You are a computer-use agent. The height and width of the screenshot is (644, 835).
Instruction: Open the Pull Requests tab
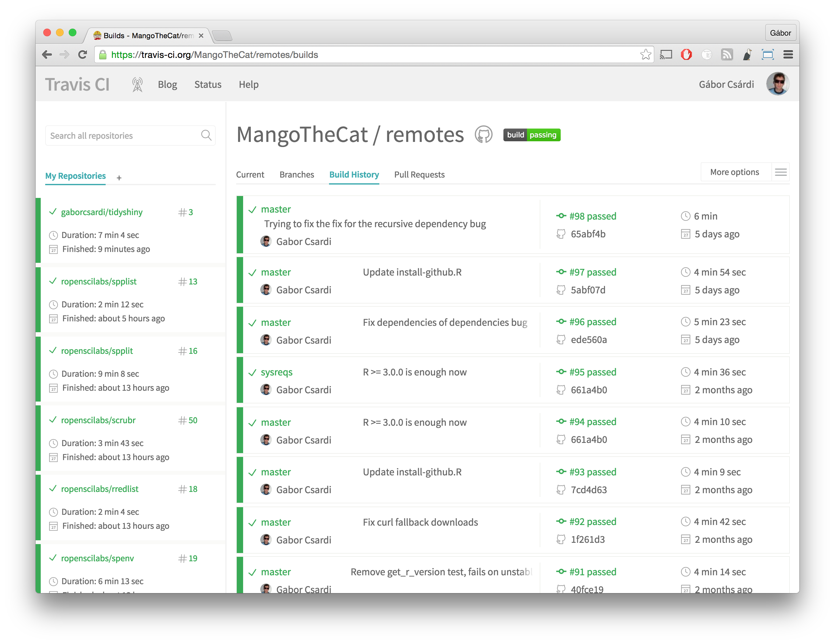[x=419, y=175]
